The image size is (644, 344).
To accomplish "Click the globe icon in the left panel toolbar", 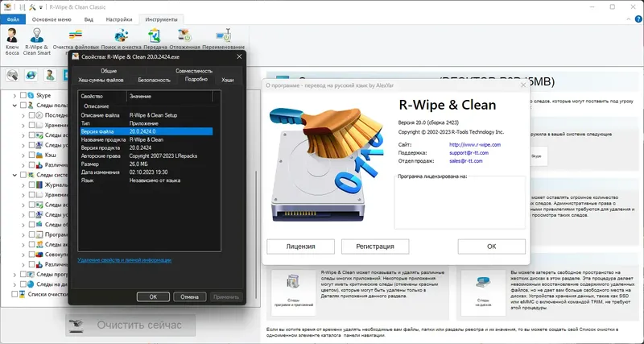I will 31,75.
